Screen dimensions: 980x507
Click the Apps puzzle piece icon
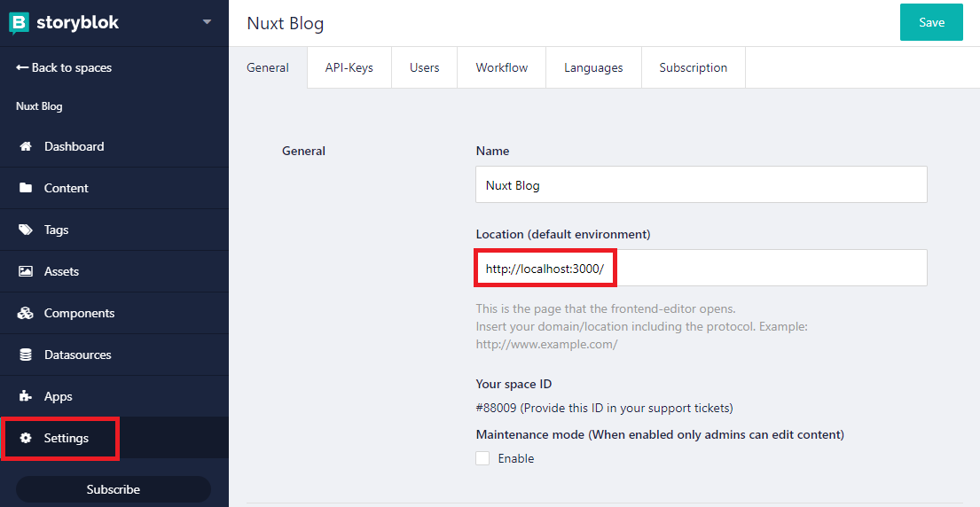(x=26, y=396)
